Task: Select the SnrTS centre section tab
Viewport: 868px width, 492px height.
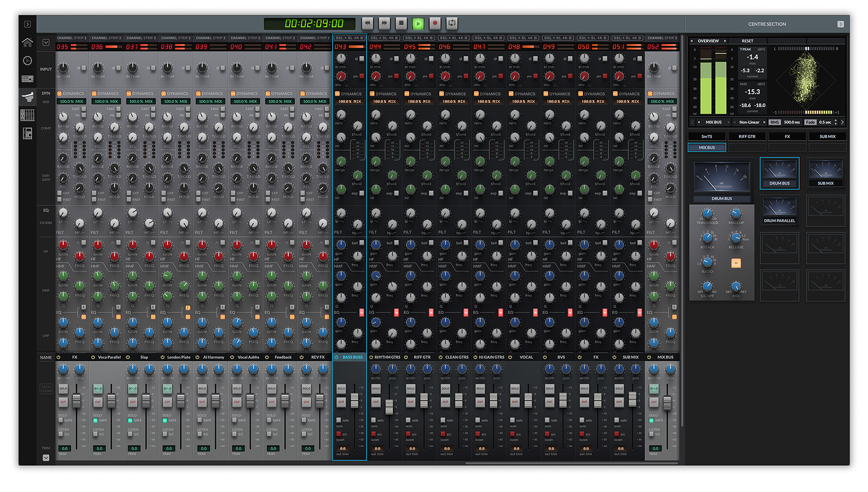Action: click(707, 137)
